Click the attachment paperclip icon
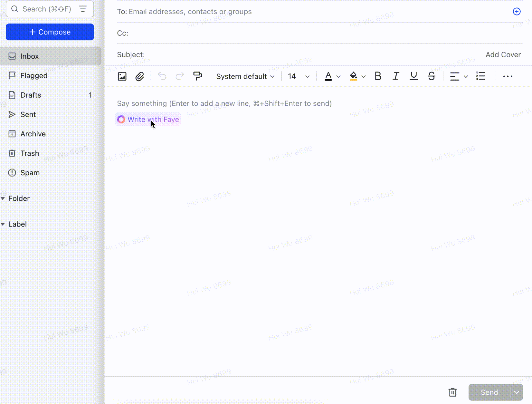532x404 pixels. (139, 76)
